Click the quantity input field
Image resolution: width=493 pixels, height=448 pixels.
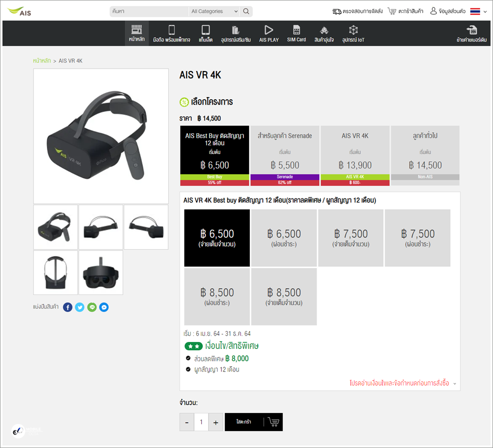201,422
